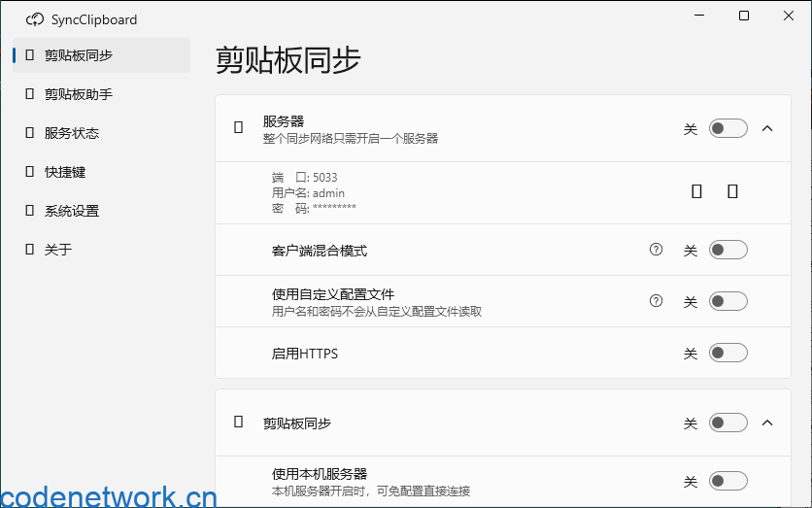Click the right icon button beside server credentials
The image size is (812, 508).
point(732,191)
